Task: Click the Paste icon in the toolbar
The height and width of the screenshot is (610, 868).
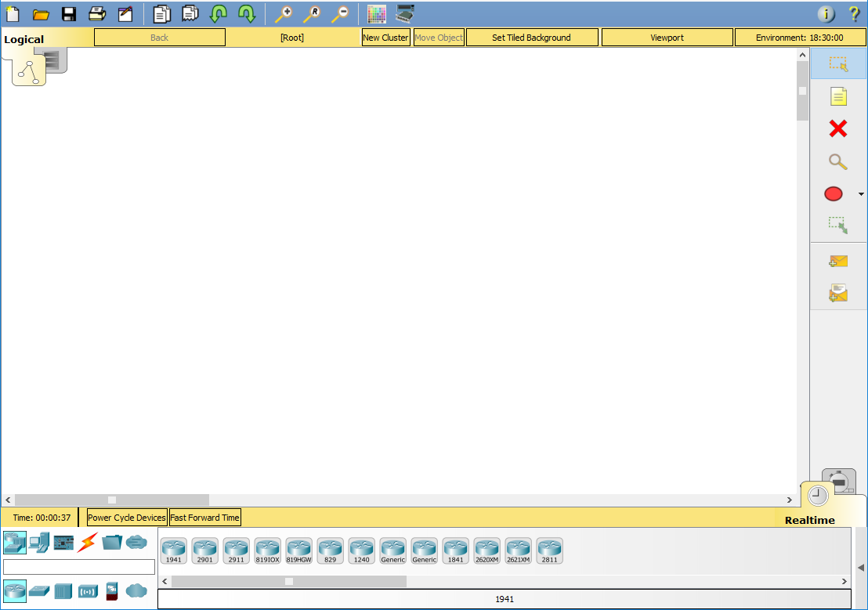Action: pos(190,14)
